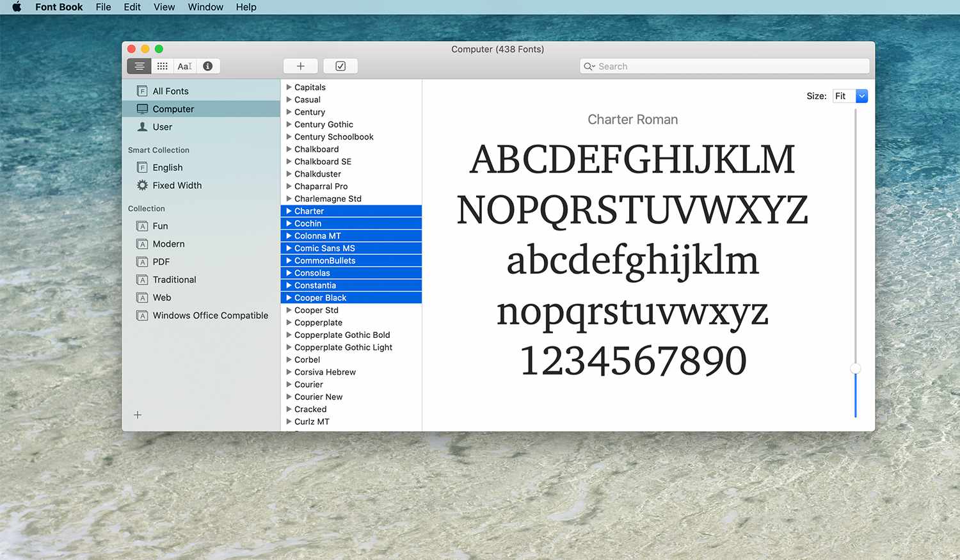Select Charlemagne Std font row

351,198
